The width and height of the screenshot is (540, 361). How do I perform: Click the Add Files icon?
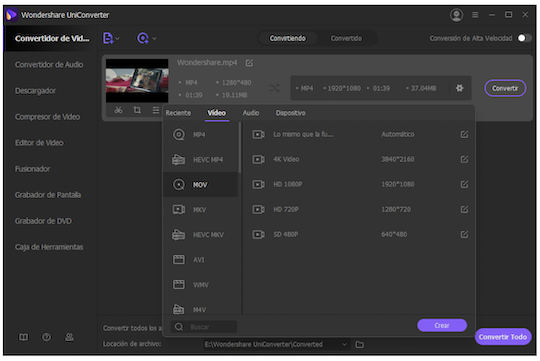[x=108, y=38]
